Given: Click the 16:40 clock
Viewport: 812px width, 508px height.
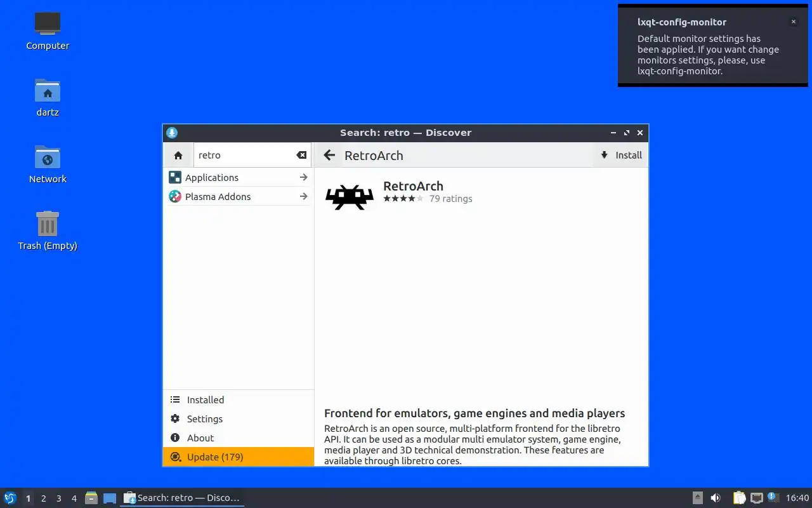Looking at the screenshot, I should [797, 498].
